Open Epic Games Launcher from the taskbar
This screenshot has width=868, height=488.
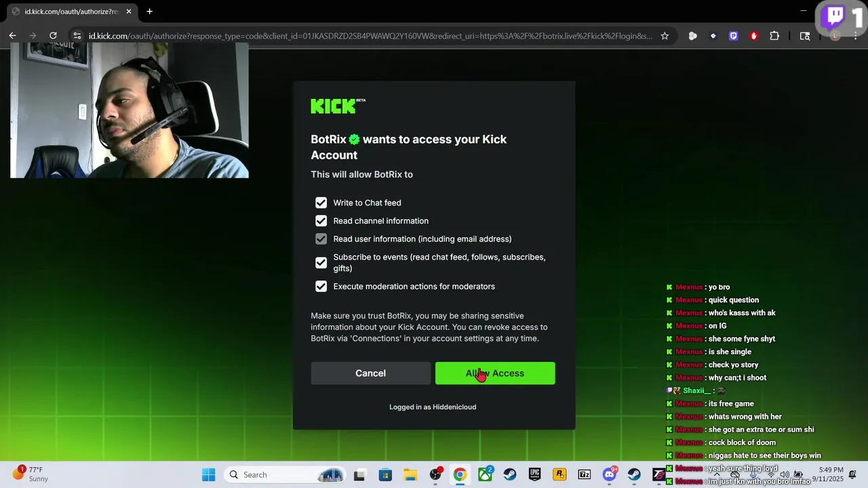535,474
